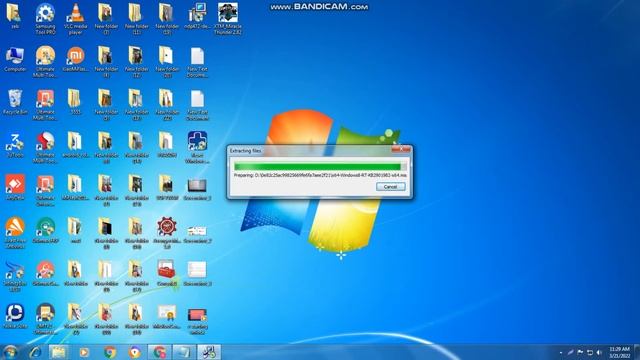640x360 pixels.
Task: Open the New folder (12) icon
Action: [x=136, y=62]
